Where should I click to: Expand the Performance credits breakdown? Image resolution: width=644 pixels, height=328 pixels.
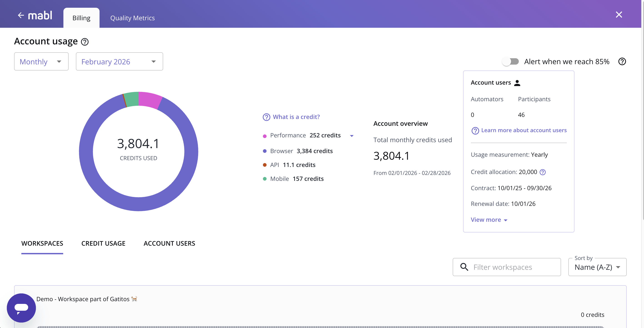[352, 136]
